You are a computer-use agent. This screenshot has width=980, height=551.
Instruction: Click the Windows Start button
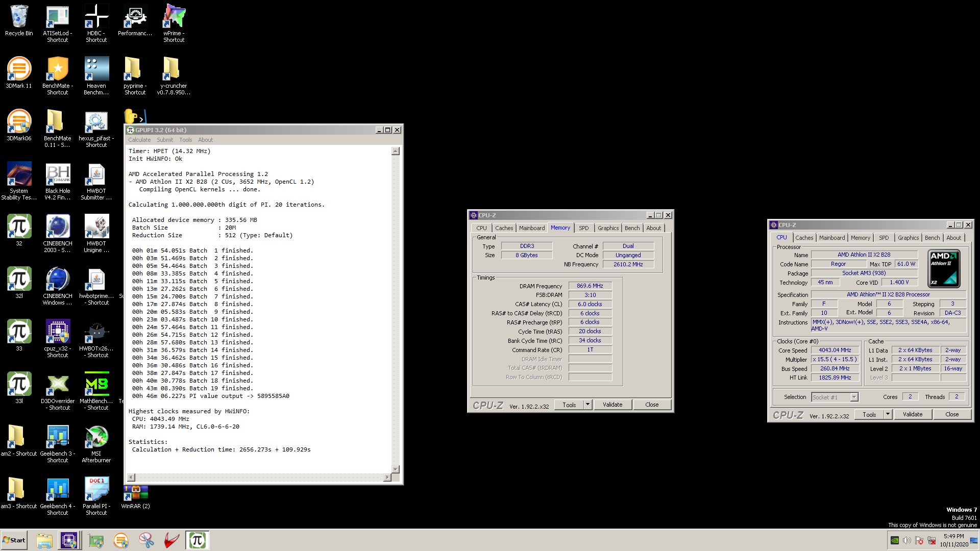coord(14,540)
